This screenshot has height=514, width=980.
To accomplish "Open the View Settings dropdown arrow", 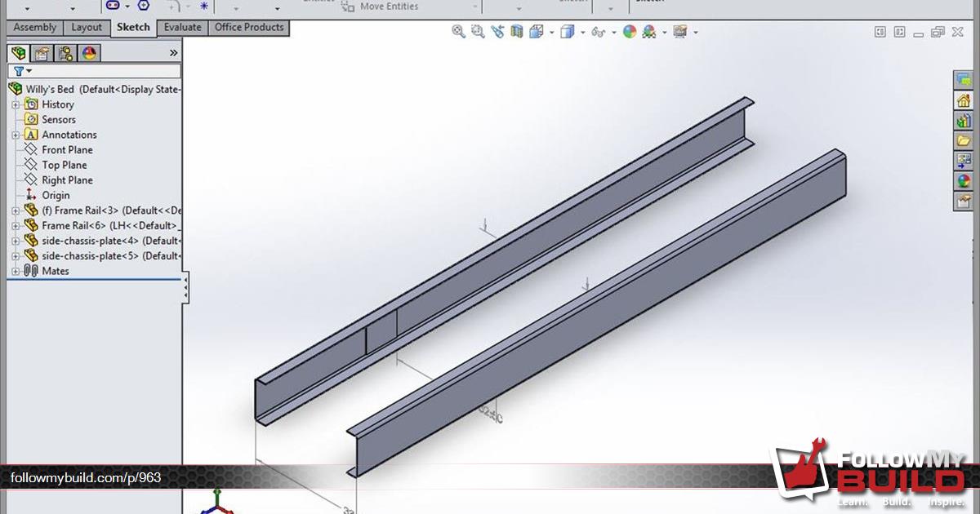I will 695,33.
